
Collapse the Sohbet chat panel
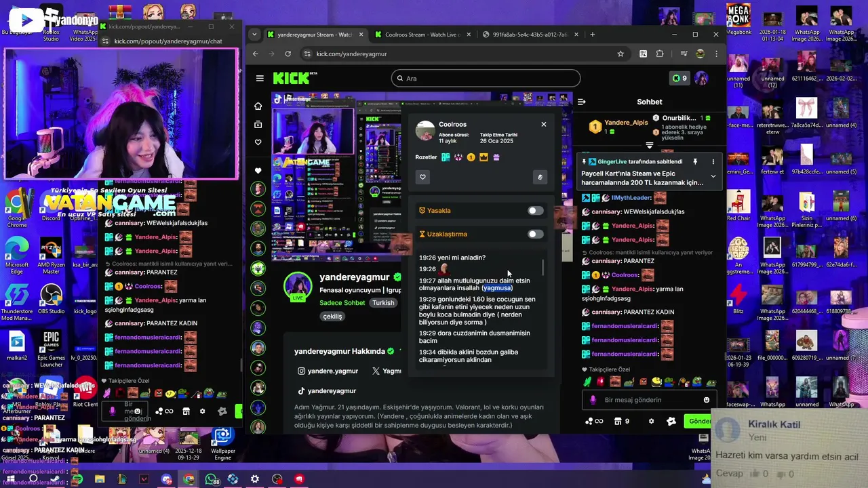(x=581, y=102)
